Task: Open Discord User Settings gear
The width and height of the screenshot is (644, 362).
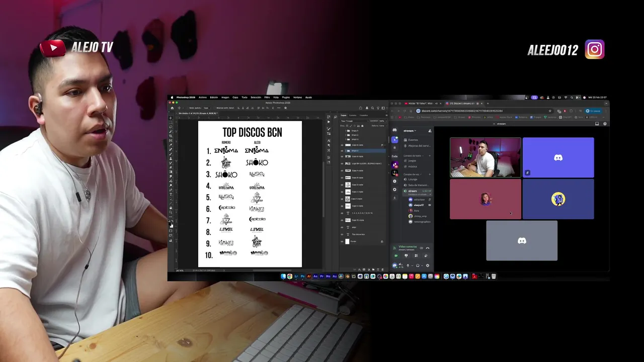Action: coord(428,265)
